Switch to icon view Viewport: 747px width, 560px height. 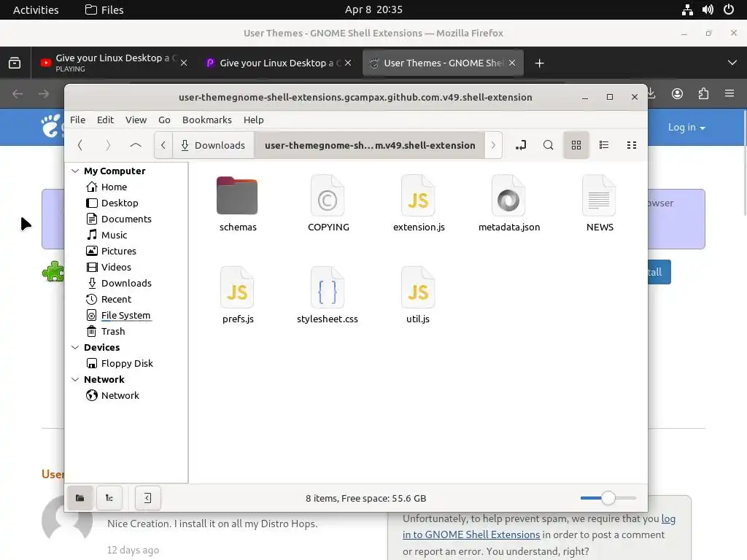576,145
